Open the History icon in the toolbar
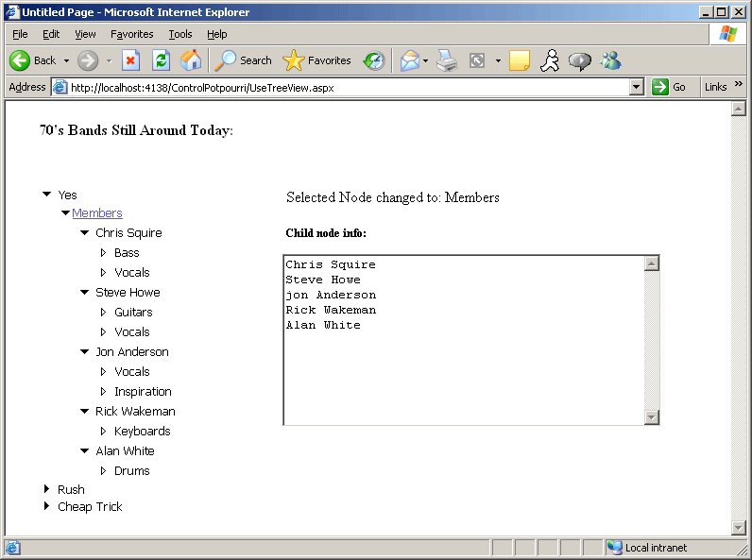Screen dimensions: 752x560 (374, 60)
